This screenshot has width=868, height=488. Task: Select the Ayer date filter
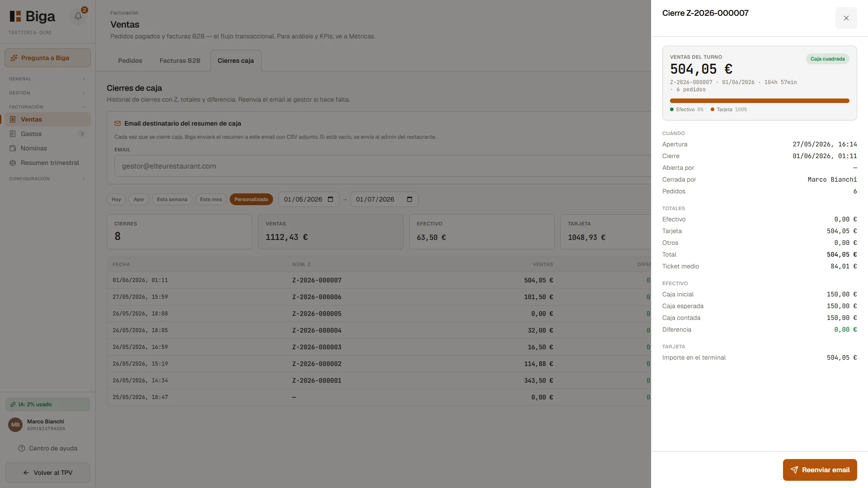(139, 199)
